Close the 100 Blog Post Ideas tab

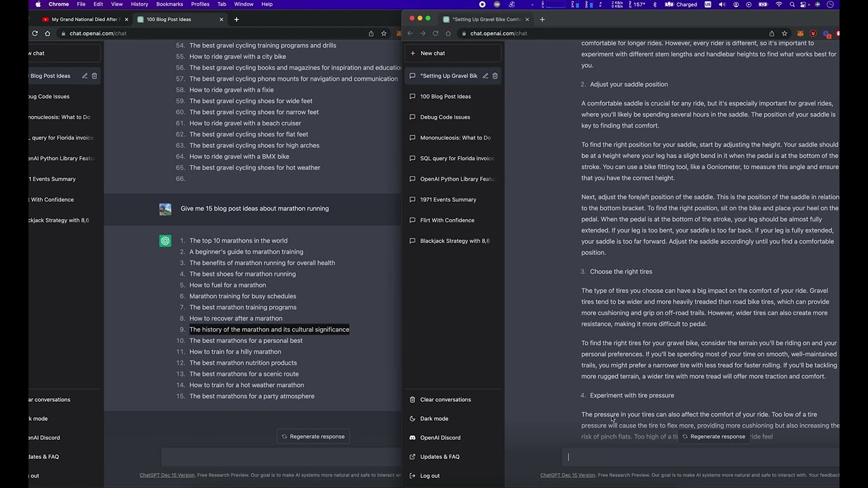click(x=221, y=19)
